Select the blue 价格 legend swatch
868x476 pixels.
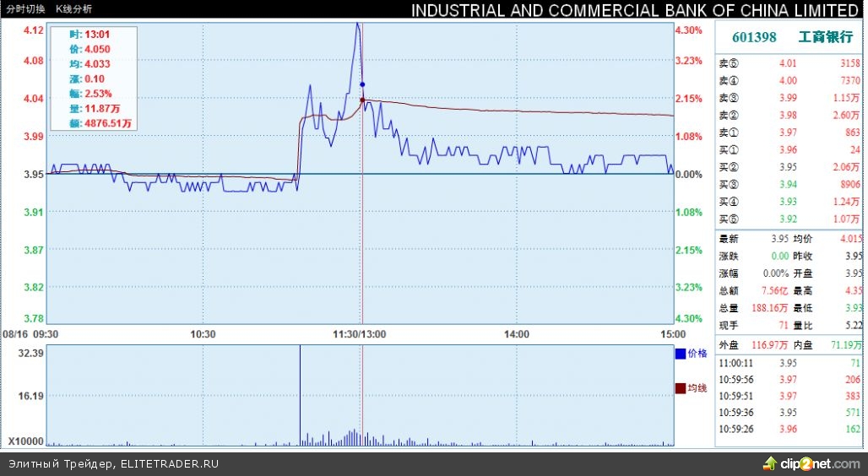(681, 354)
